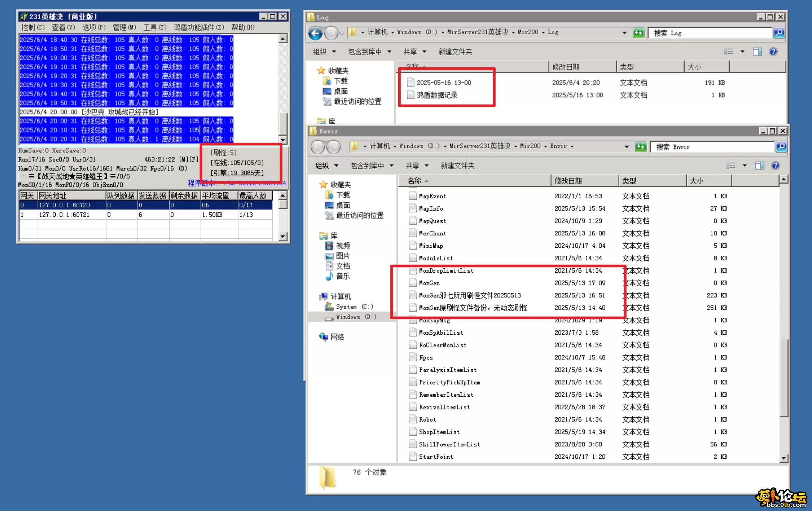
Task: Click help icon in Envir window toolbar
Action: 775,165
